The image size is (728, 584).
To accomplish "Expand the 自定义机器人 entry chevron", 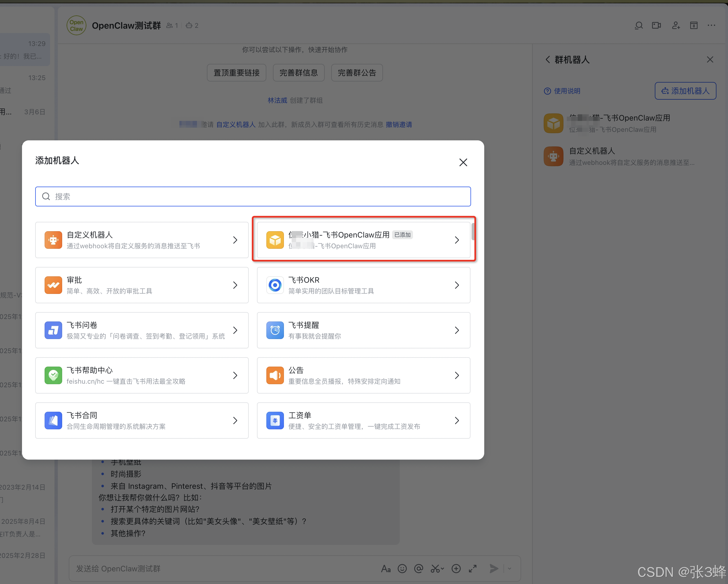I will click(x=235, y=240).
